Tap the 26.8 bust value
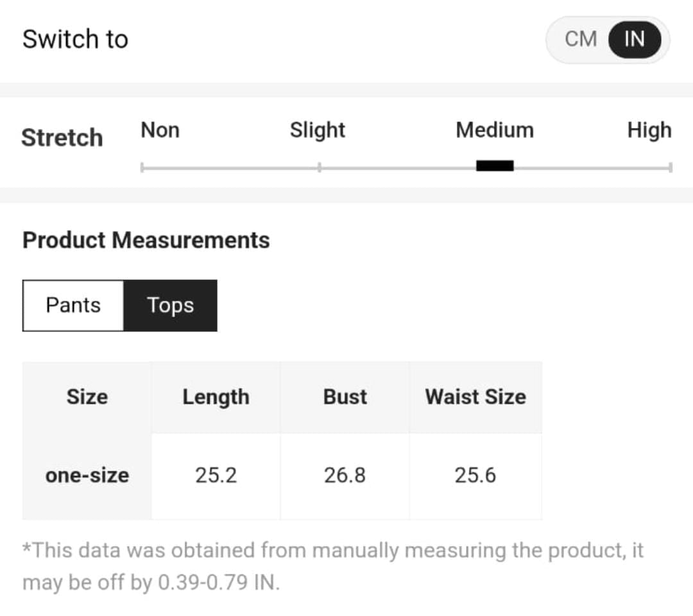 pos(345,475)
